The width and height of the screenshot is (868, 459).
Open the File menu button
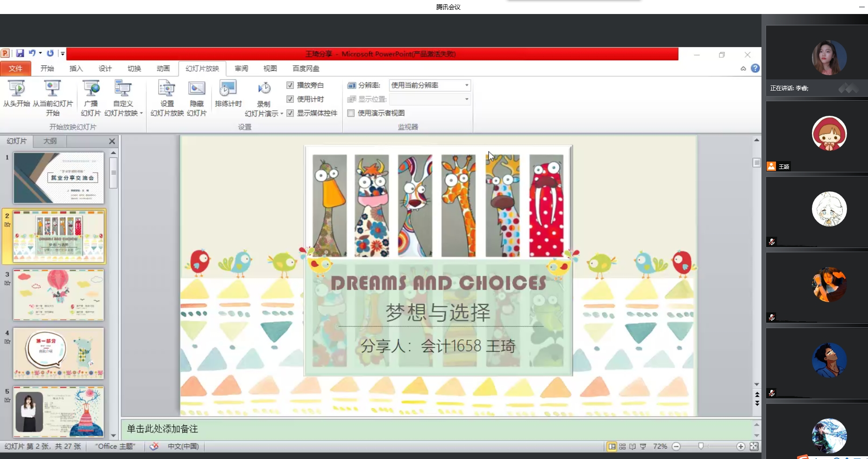(15, 69)
